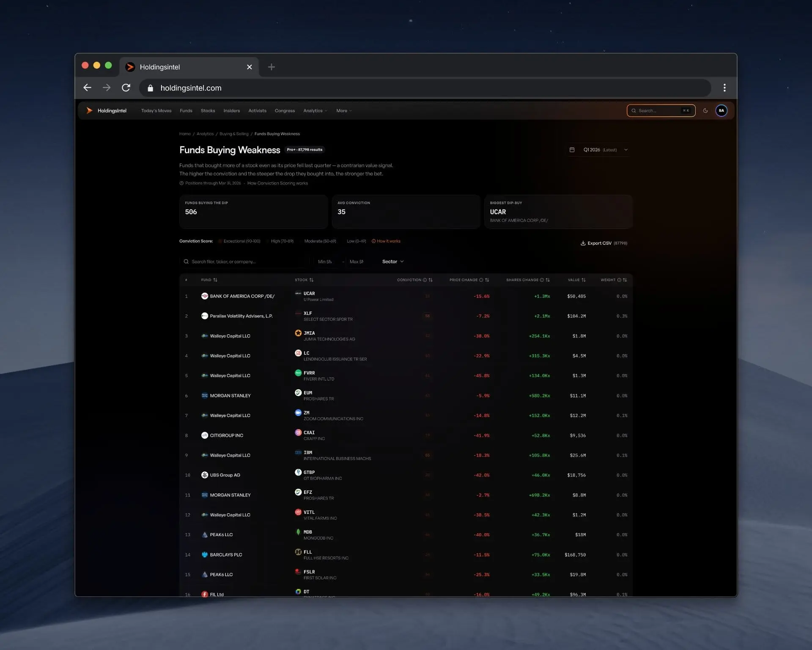Screen dimensions: 812x650
Task: Open a new browser tab
Action: [x=272, y=67]
